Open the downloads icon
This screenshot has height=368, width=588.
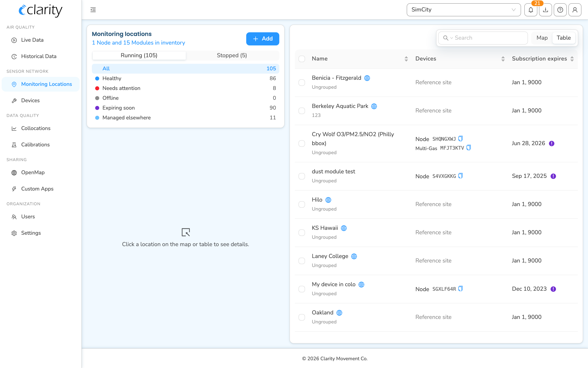pos(546,10)
